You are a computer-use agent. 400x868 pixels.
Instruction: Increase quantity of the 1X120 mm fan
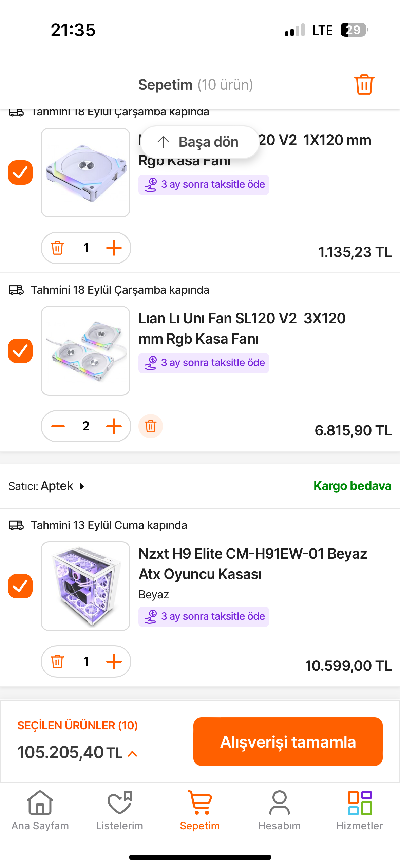(x=114, y=248)
